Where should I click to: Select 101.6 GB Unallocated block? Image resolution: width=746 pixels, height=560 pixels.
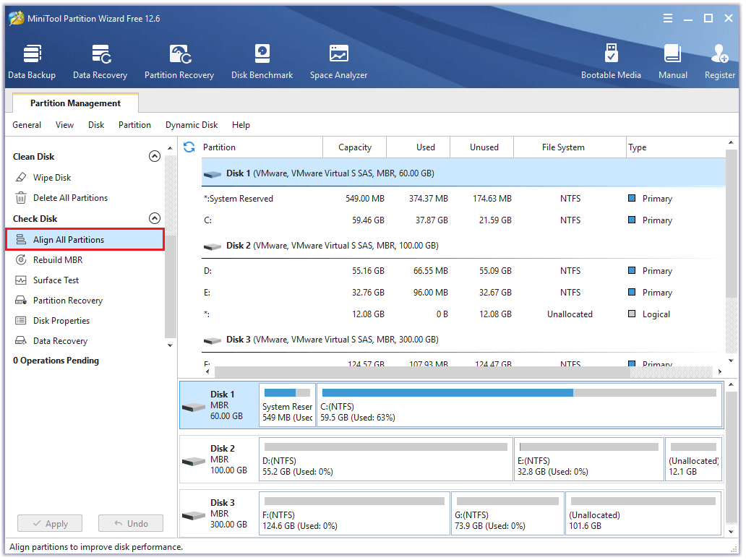tap(643, 514)
